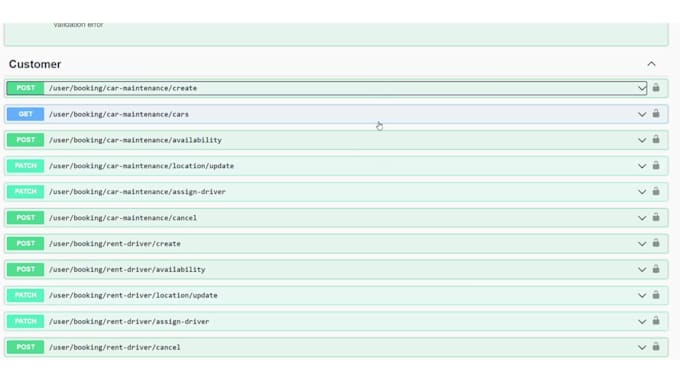680x383 pixels.
Task: Expand rent-driver/availability endpoint chevron
Action: (642, 270)
